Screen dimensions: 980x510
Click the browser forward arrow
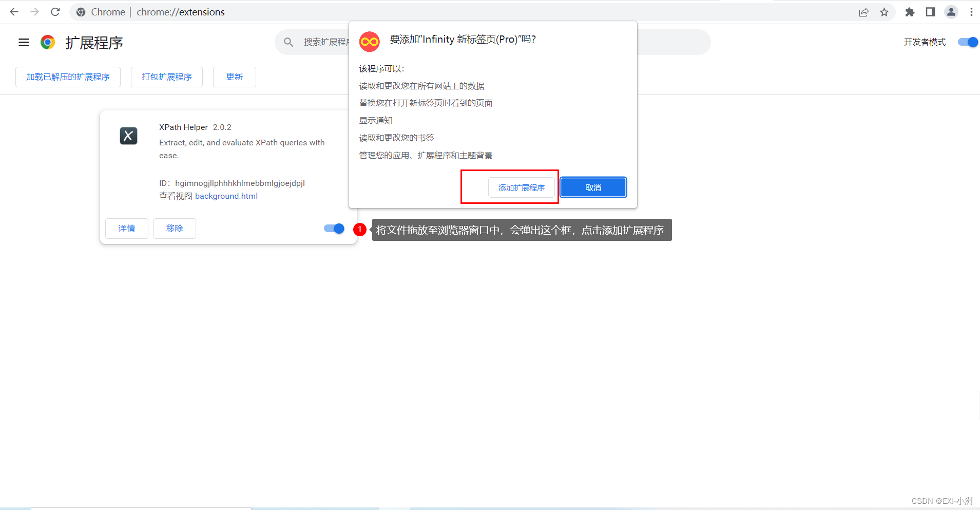click(x=34, y=12)
